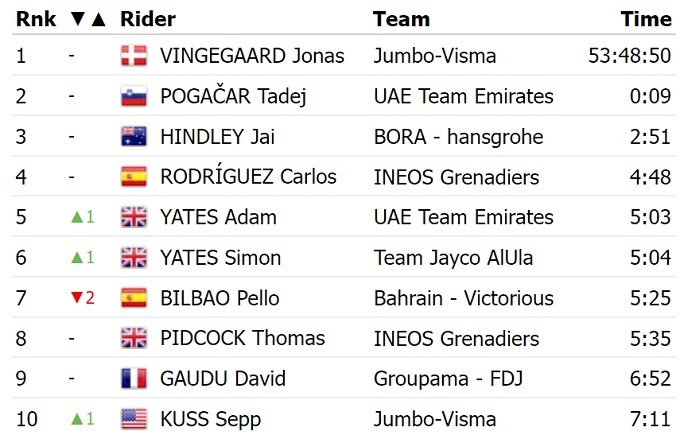This screenshot has height=435, width=680.
Task: Click the Slovenian flag beside Pogačar
Action: (x=133, y=97)
